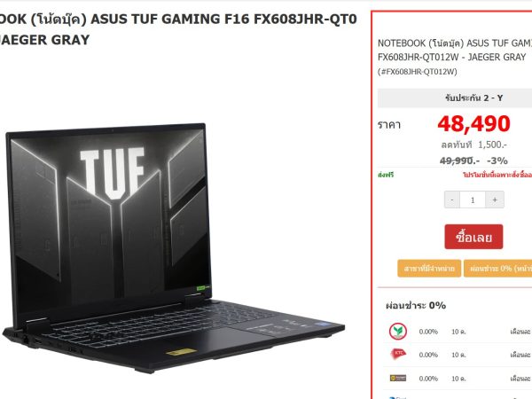Viewport: 532px width, 399px height.
Task: Open the สาขาที่มีจำหน่าย branches button
Action: [429, 269]
